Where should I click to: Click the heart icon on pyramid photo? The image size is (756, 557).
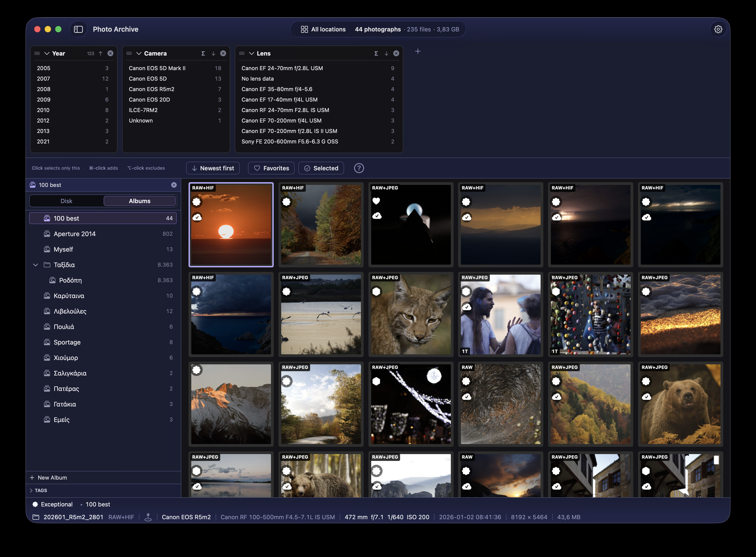[x=376, y=201]
